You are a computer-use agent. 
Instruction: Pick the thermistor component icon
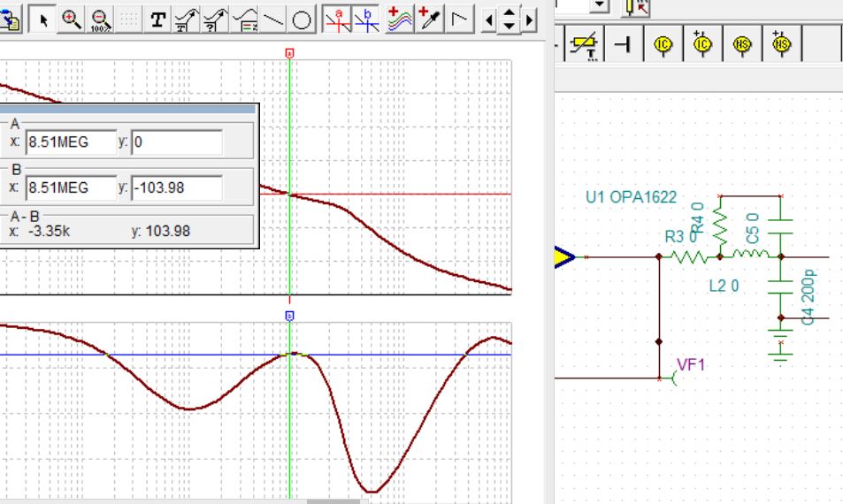tap(584, 44)
